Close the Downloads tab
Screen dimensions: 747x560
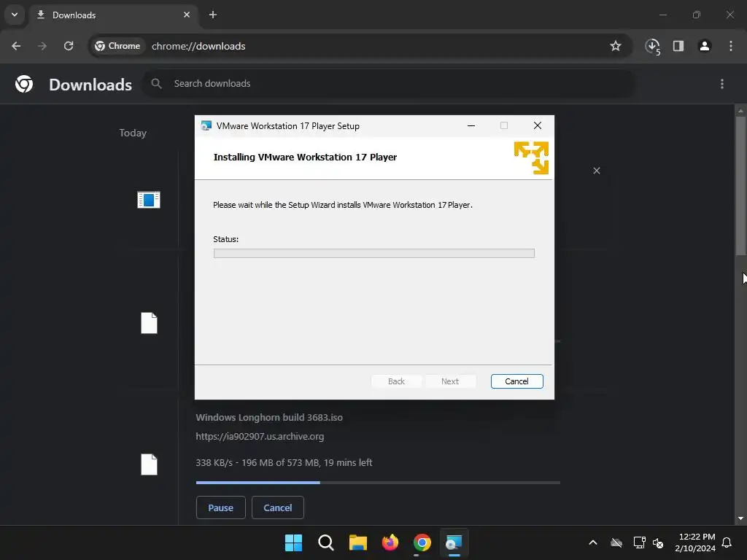187,15
